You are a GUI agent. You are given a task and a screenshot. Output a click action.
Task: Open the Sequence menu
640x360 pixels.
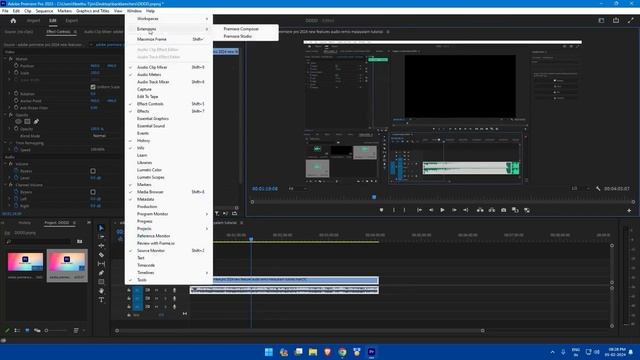[44, 11]
